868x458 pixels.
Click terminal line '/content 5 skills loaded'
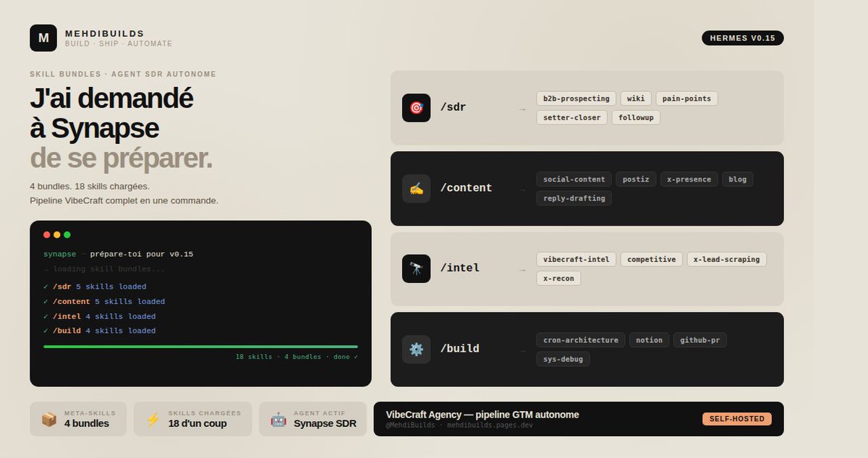pyautogui.click(x=104, y=302)
